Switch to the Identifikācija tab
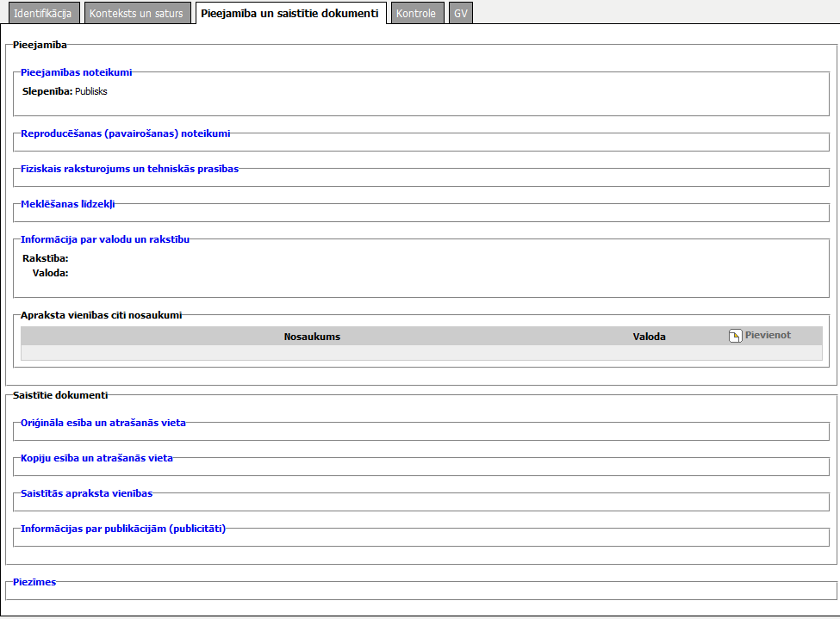Viewport: 840px width, 619px height. coord(42,14)
